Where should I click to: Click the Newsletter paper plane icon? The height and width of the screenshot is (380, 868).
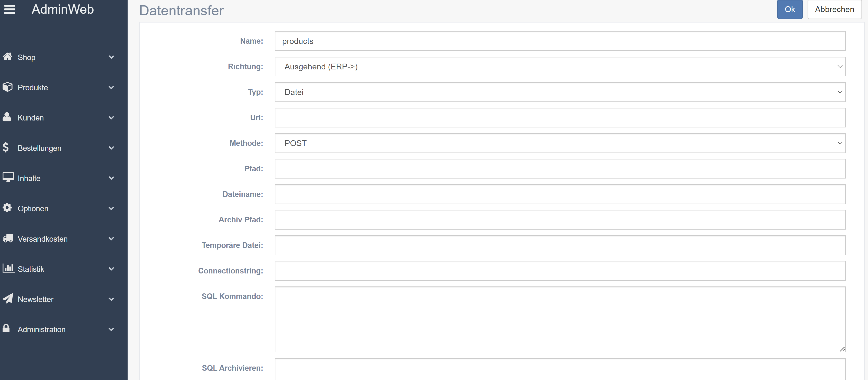pyautogui.click(x=8, y=298)
